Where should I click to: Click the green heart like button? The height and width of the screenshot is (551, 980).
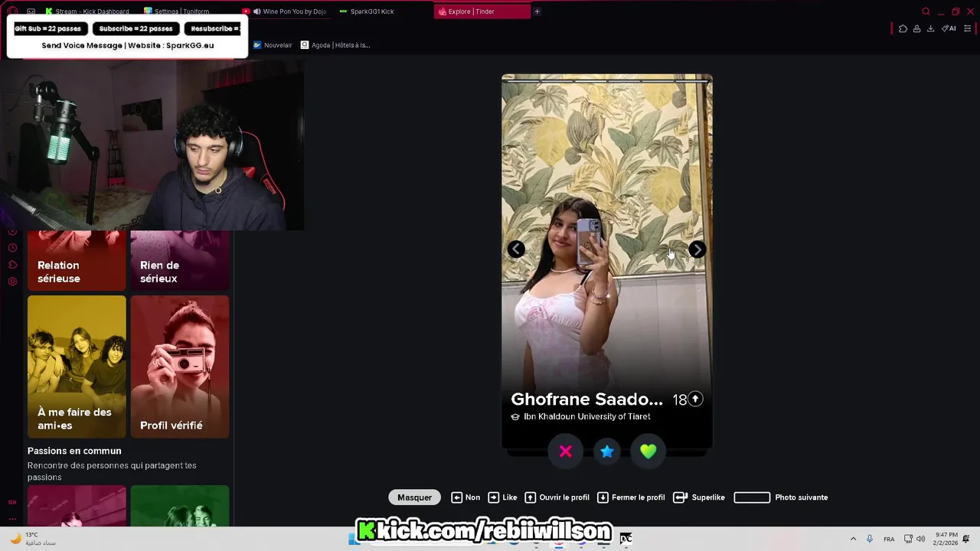coord(648,452)
